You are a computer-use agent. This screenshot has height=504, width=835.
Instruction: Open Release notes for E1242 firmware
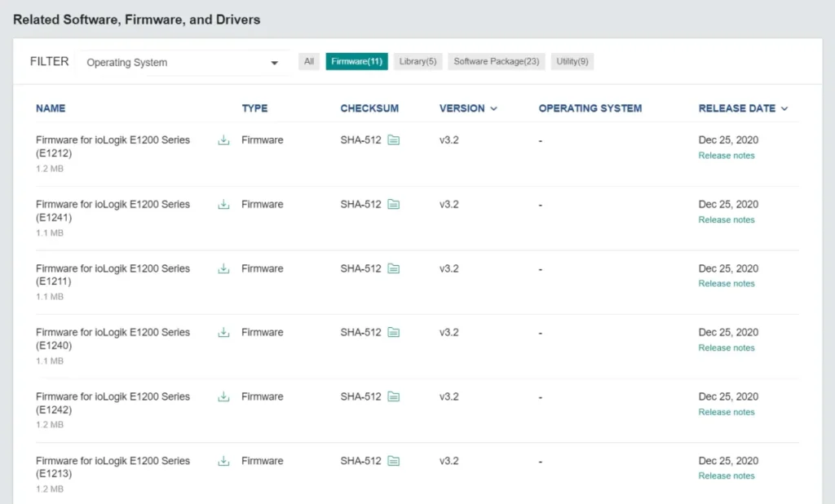727,413
